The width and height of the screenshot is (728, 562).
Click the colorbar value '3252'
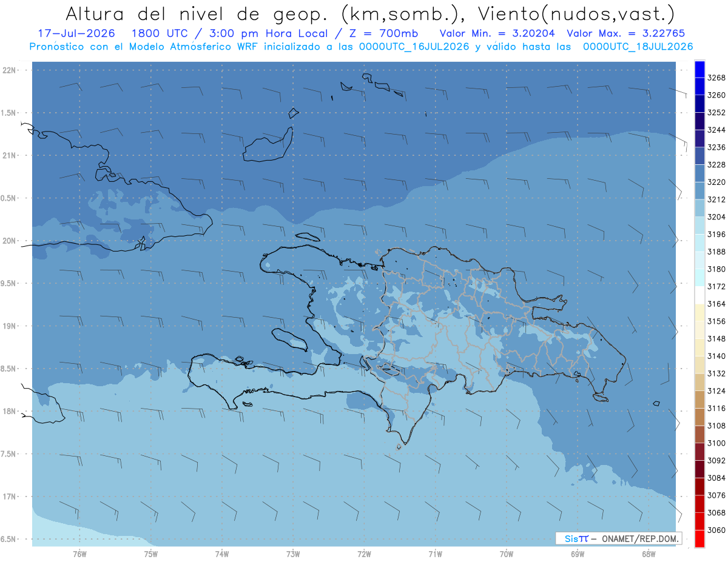[716, 112]
